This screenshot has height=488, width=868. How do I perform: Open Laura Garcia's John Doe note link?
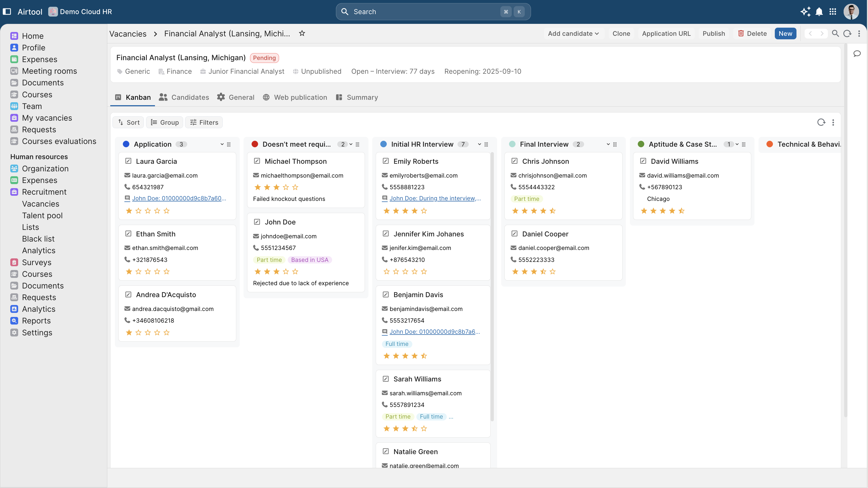pos(179,198)
